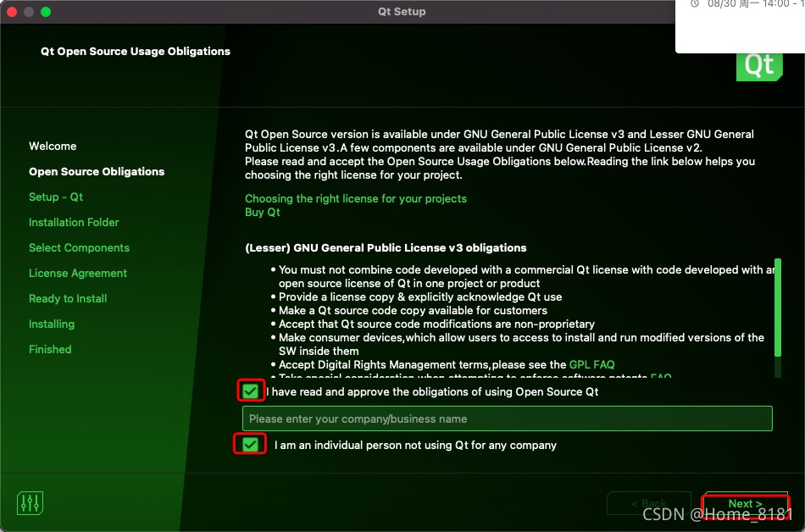
Task: Close the Qt Setup window with red button
Action: [12, 12]
